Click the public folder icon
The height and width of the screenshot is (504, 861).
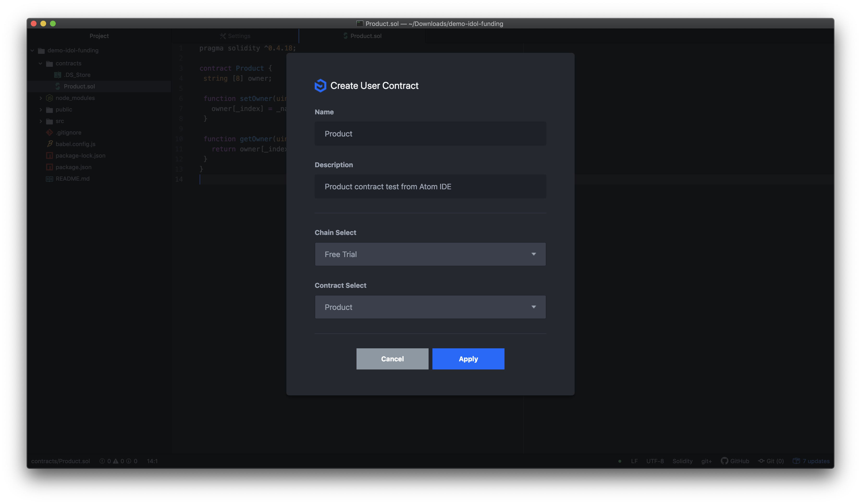pyautogui.click(x=49, y=110)
